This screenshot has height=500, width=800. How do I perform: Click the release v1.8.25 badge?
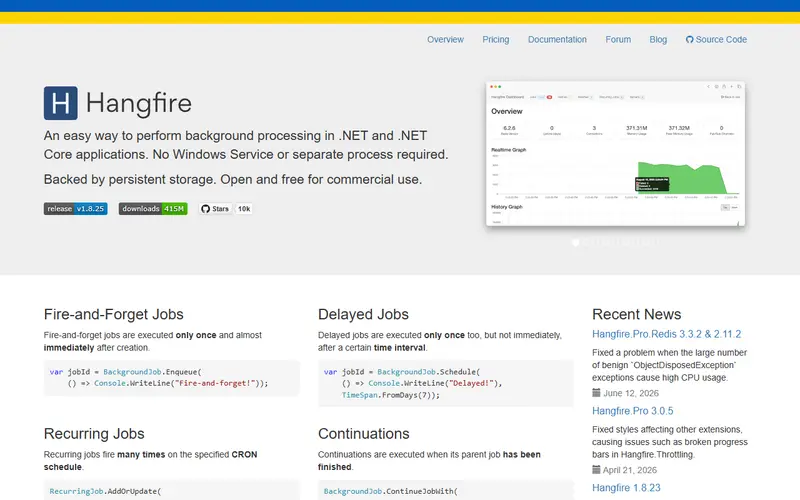[x=76, y=209]
